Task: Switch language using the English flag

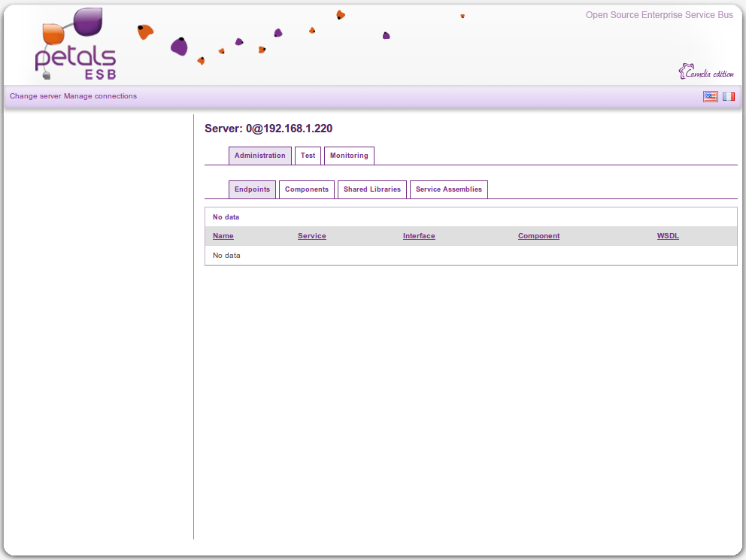Action: tap(710, 96)
